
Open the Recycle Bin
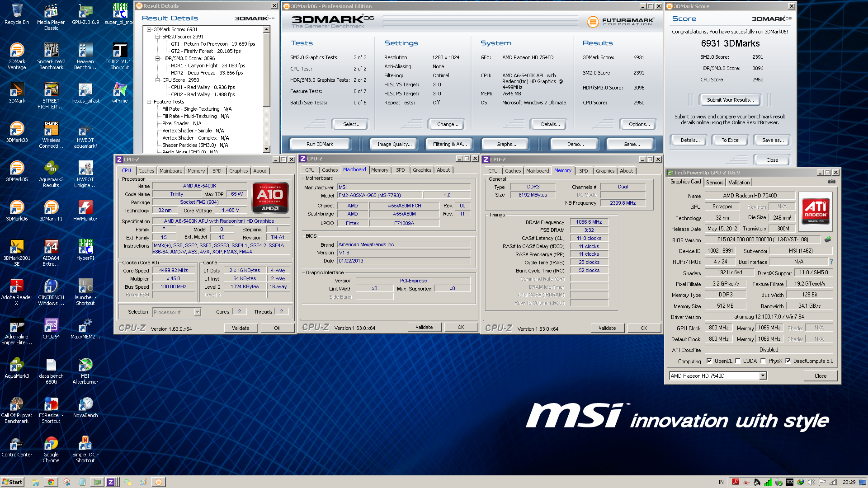pos(17,14)
